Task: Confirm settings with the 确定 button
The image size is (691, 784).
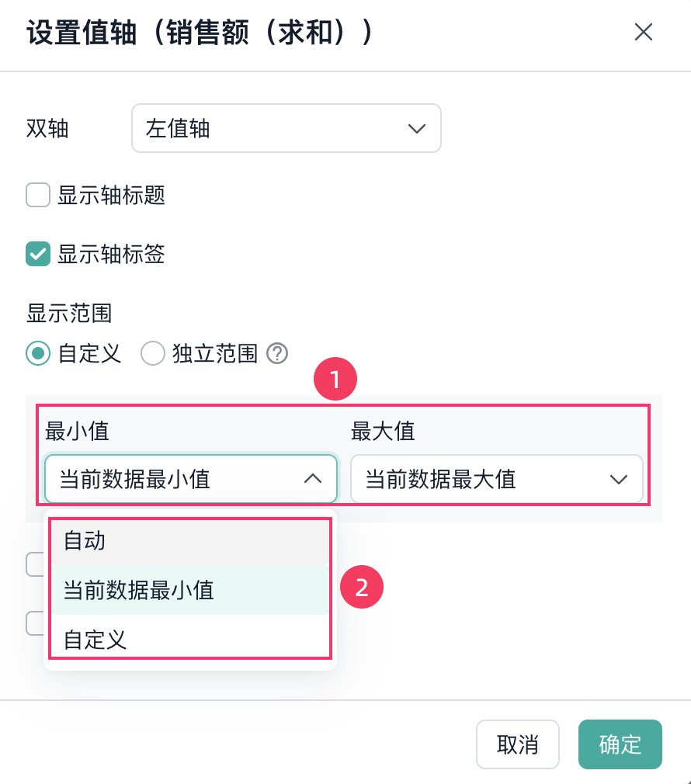Action: coord(620,744)
